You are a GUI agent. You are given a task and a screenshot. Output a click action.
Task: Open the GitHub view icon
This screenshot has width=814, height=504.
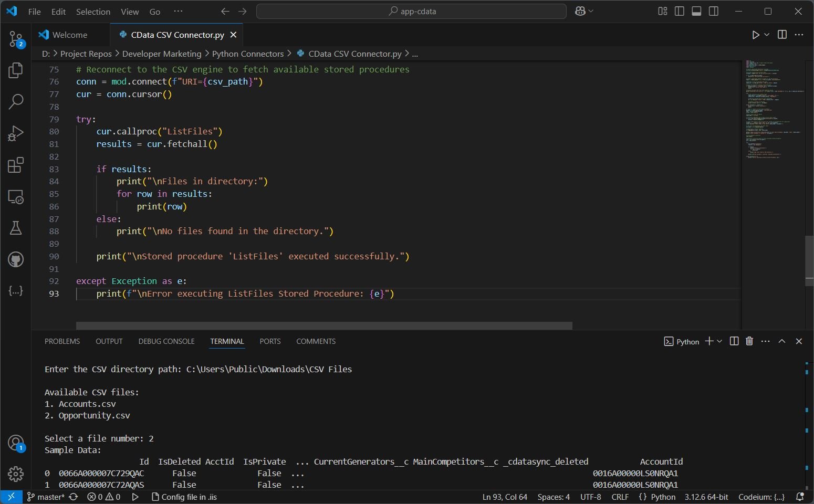pyautogui.click(x=16, y=259)
